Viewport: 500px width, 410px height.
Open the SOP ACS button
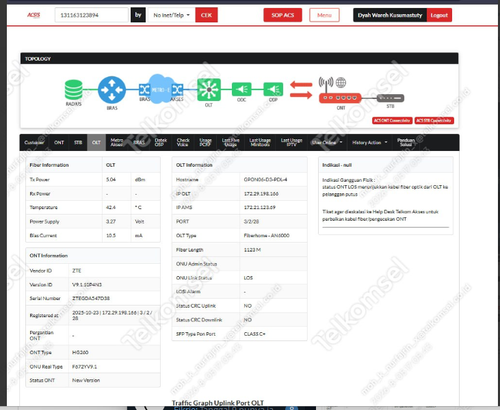click(x=283, y=15)
